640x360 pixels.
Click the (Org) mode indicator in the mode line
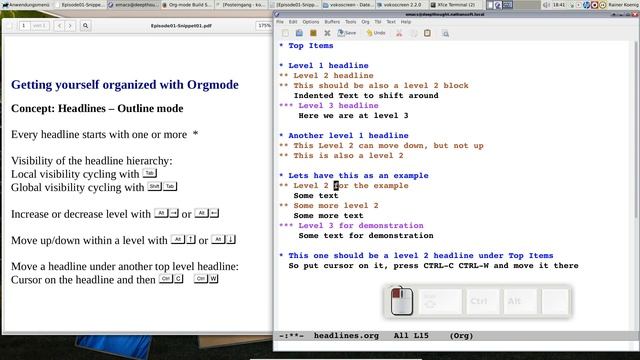pyautogui.click(x=461, y=336)
